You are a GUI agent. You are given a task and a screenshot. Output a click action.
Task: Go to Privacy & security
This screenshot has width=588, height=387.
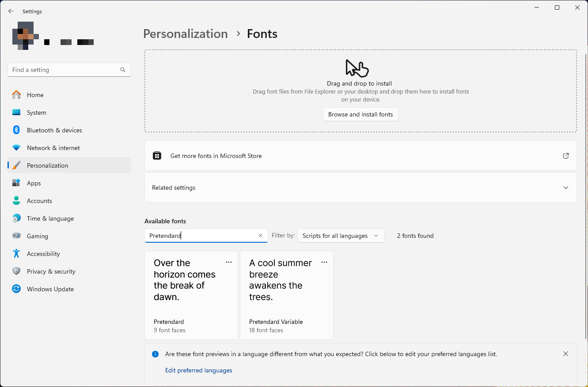tap(69, 271)
